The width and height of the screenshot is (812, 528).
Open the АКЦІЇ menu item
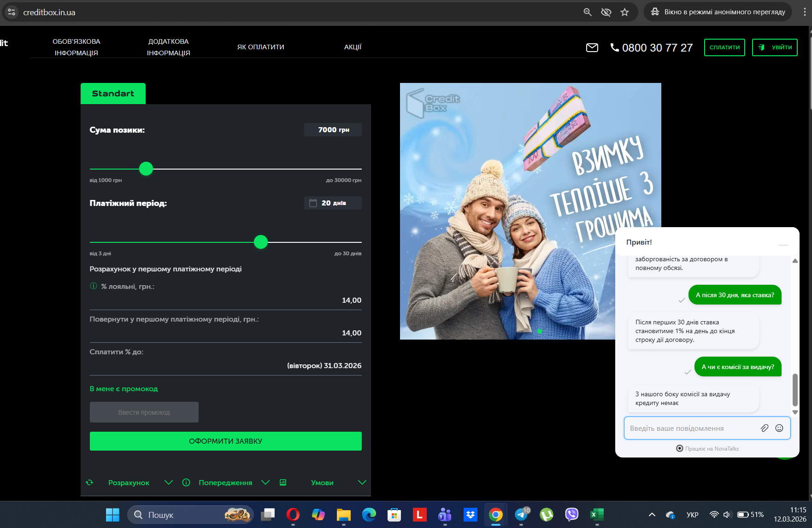click(x=353, y=47)
